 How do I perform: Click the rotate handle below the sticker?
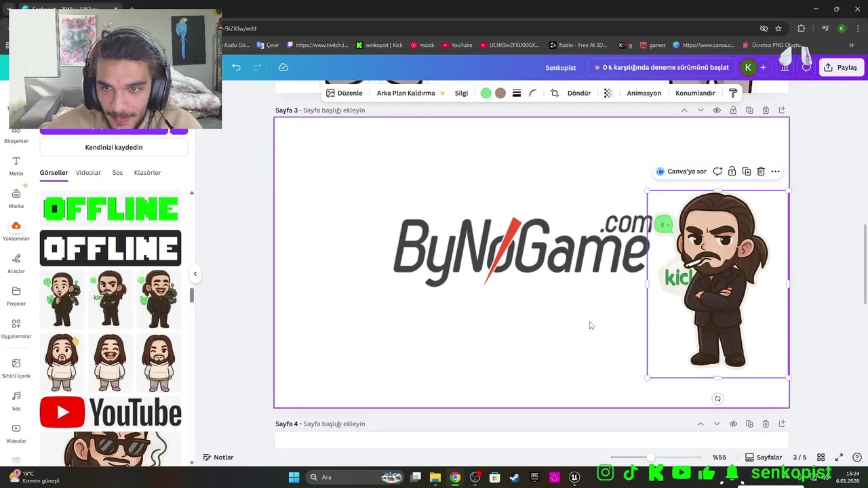coord(717,399)
